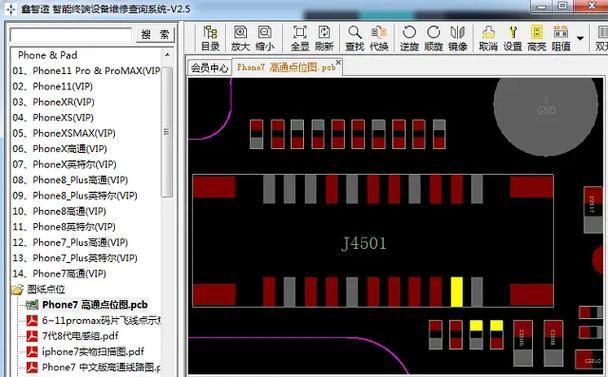This screenshot has width=608, height=377.
Task: Collapse the 图纸点位 folder
Action: click(39, 289)
